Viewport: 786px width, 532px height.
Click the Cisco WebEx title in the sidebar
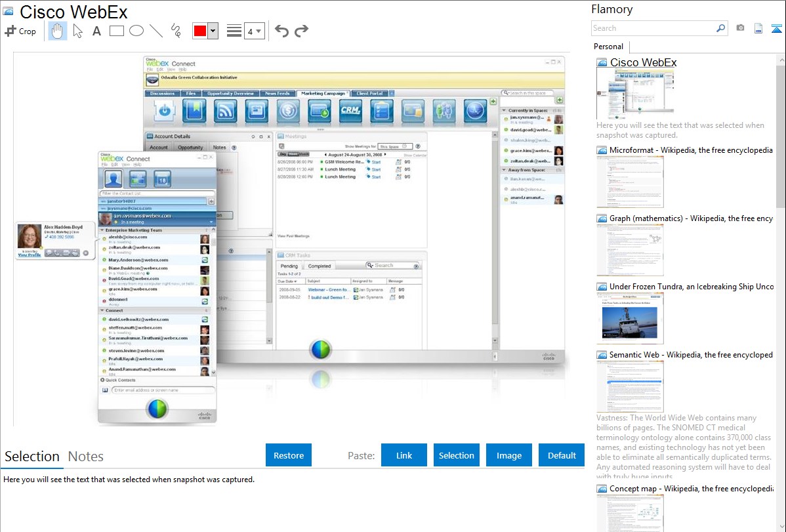[x=643, y=62]
